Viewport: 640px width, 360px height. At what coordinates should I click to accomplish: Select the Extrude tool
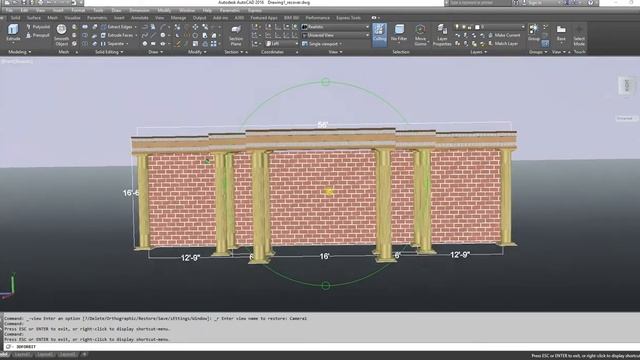(x=13, y=33)
